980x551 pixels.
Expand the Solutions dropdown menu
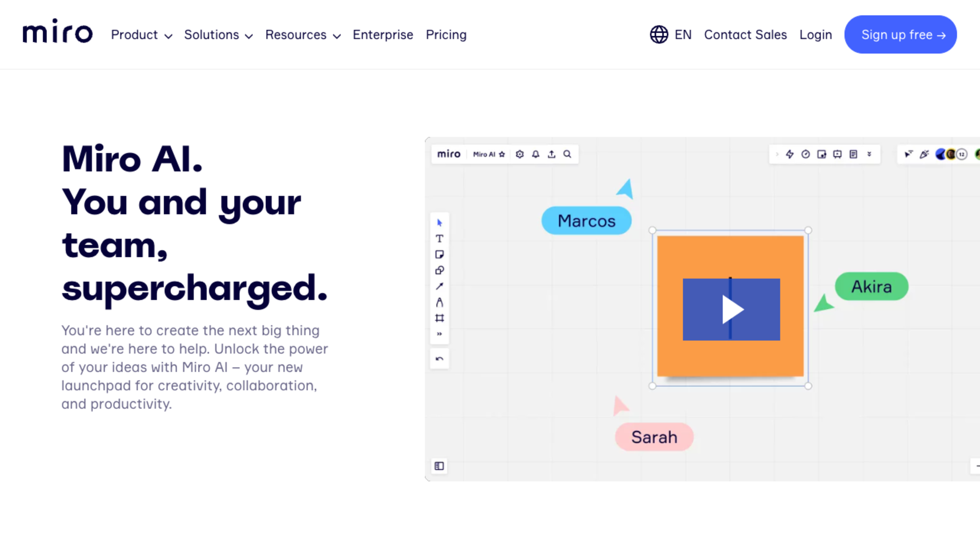(218, 35)
